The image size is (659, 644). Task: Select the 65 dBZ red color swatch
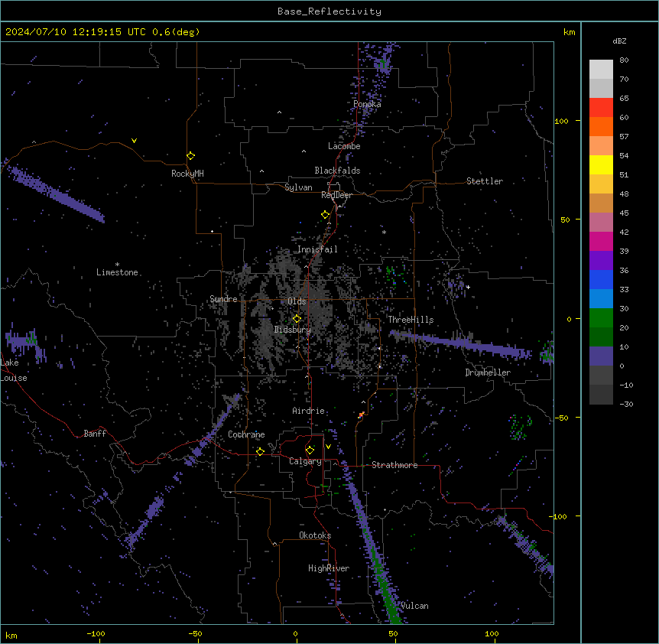pyautogui.click(x=601, y=108)
